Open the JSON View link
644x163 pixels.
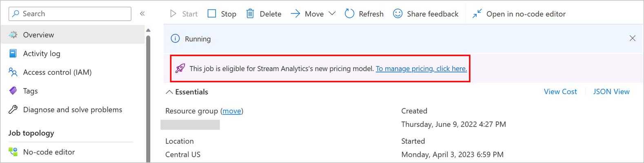(x=611, y=92)
